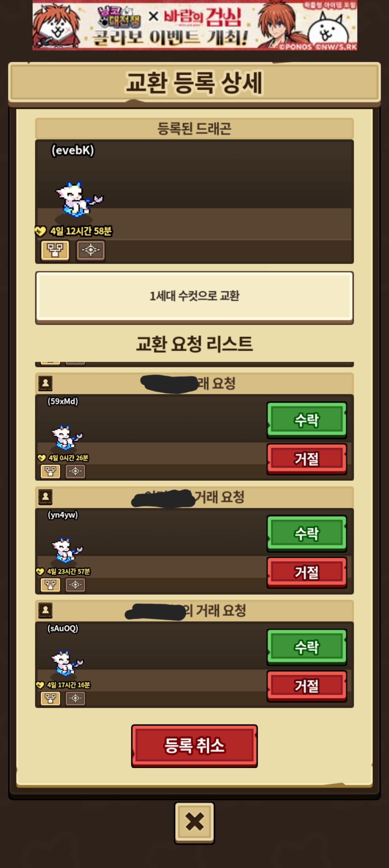Open family tree icon for evebK dragon
389x868 pixels.
[55, 250]
